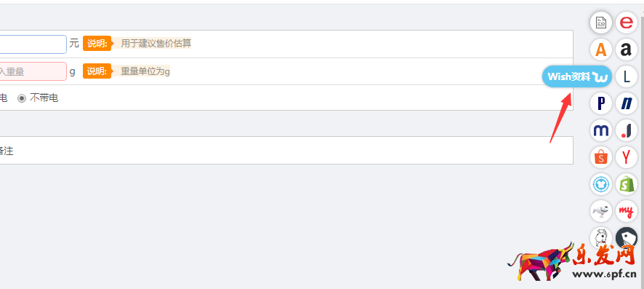644x289 pixels.
Task: Select the 不带电 radio button
Action: (x=21, y=98)
